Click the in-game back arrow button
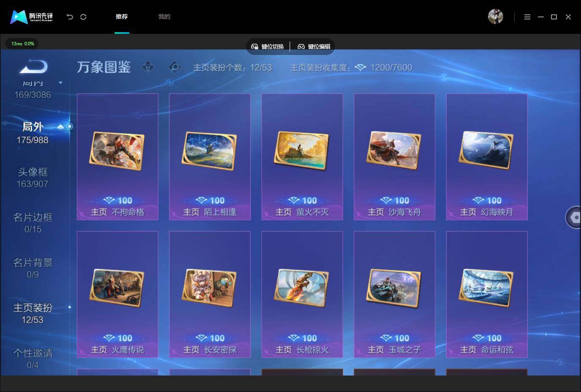The image size is (581, 392). click(34, 66)
